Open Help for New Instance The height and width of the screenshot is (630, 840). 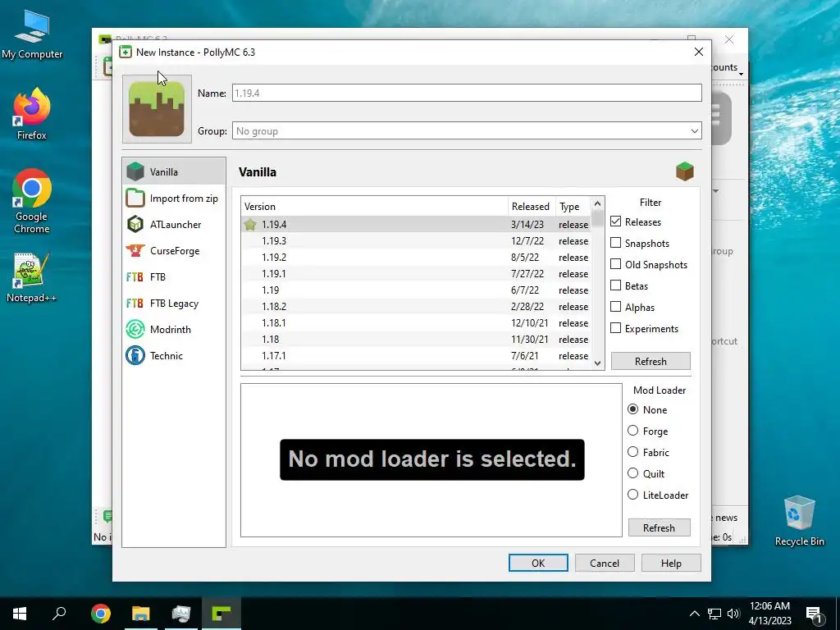(x=671, y=563)
